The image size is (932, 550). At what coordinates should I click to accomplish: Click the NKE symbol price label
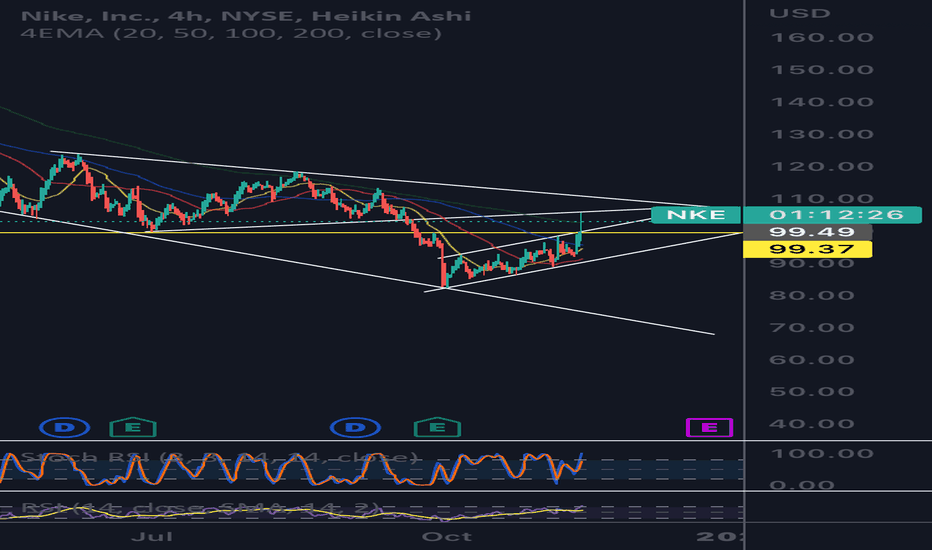[696, 215]
